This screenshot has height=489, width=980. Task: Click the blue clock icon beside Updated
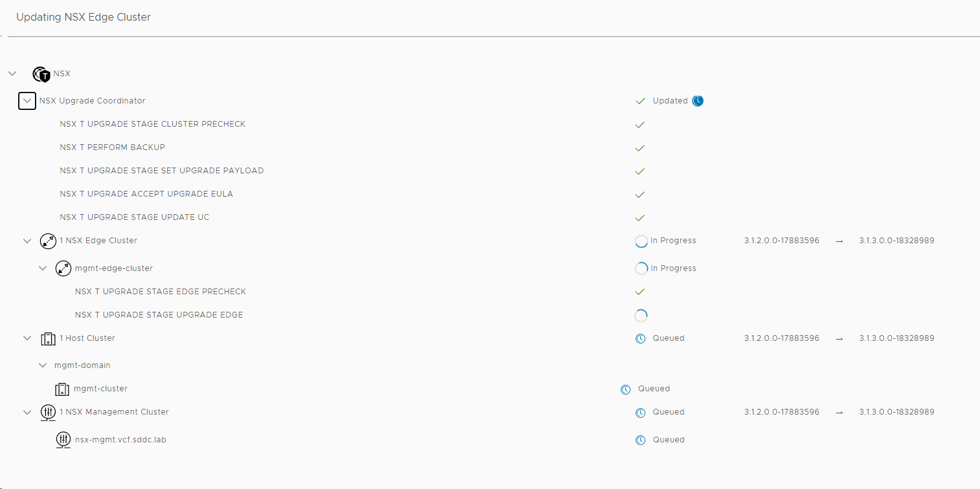[x=697, y=101]
